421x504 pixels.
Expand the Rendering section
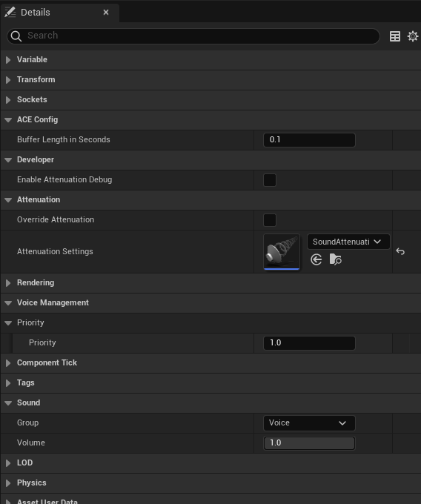click(8, 283)
